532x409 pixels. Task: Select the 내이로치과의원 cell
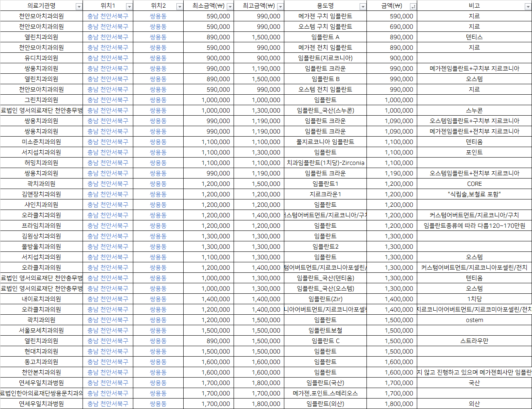click(41, 299)
